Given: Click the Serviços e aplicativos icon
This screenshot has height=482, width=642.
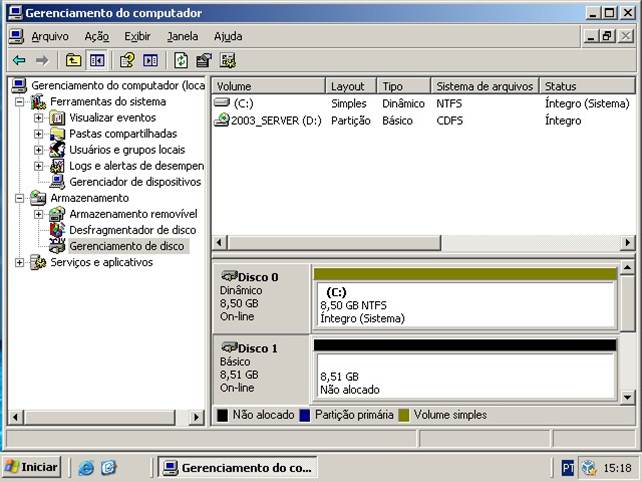Looking at the screenshot, I should point(38,262).
